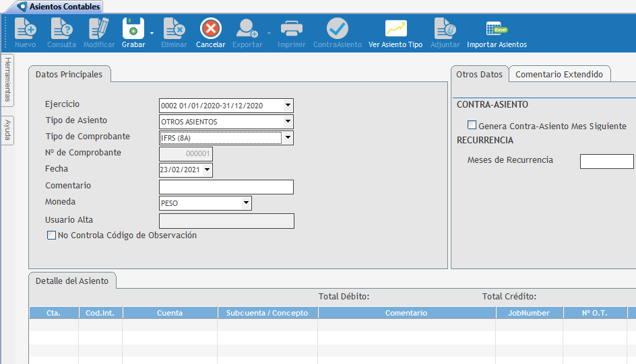
Task: Check Genera Contra-Asiento Mes Siguiente
Action: pyautogui.click(x=472, y=125)
